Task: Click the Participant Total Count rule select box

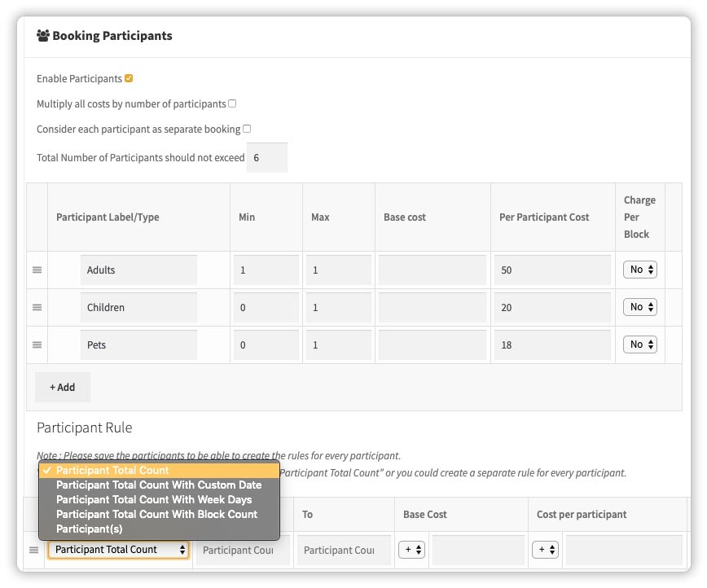Action: coord(118,550)
